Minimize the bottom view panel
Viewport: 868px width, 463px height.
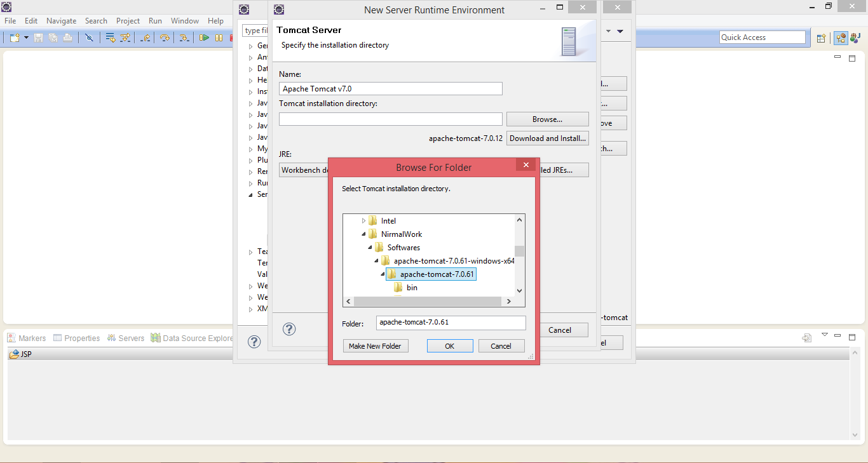point(839,336)
